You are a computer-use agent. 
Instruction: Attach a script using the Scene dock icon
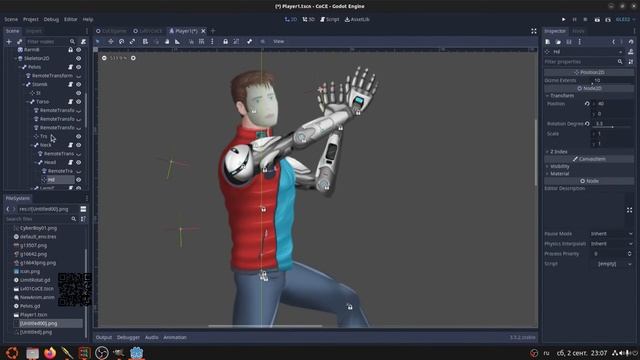click(x=83, y=42)
